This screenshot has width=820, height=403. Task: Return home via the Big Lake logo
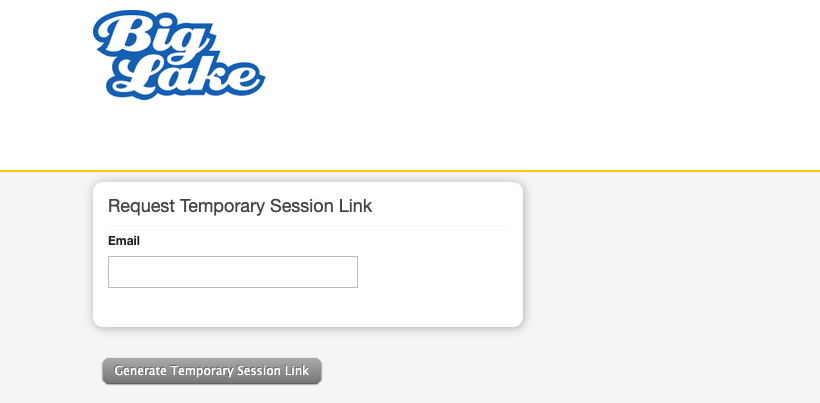point(178,56)
